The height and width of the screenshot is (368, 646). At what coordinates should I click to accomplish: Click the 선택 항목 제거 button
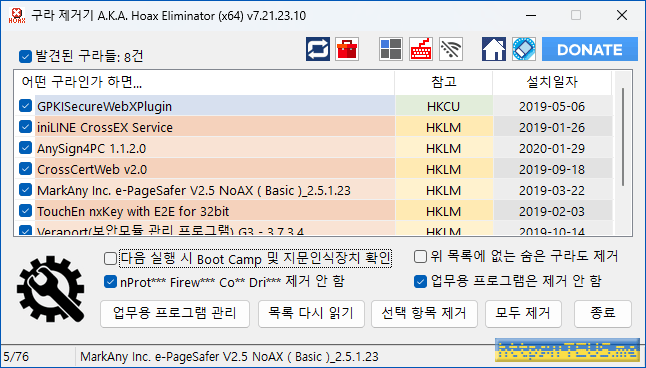[x=424, y=314]
